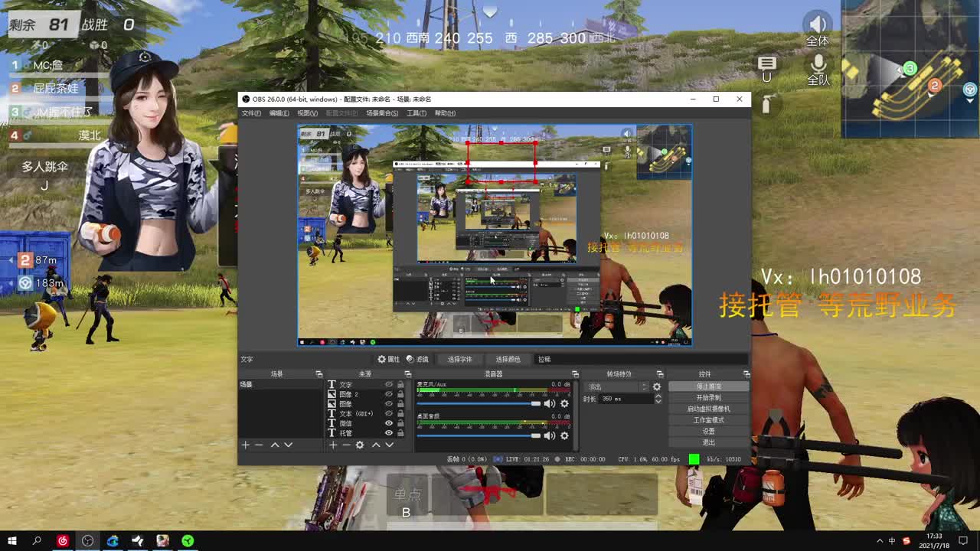
Task: Open source 属性 properties button
Action: (x=389, y=359)
